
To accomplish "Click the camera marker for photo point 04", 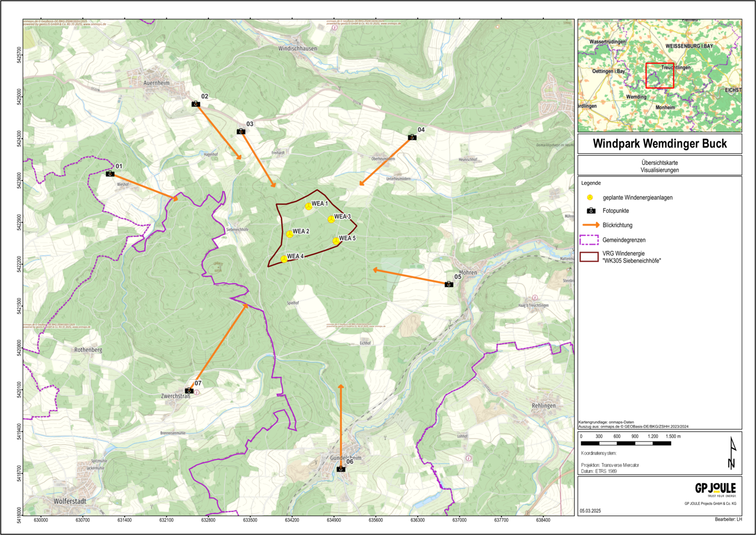I will point(412,137).
